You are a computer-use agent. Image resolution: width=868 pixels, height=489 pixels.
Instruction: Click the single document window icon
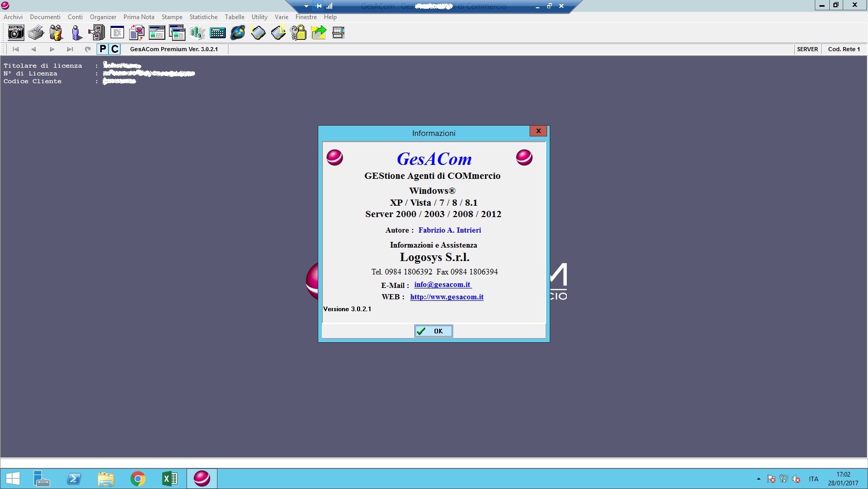click(x=117, y=33)
